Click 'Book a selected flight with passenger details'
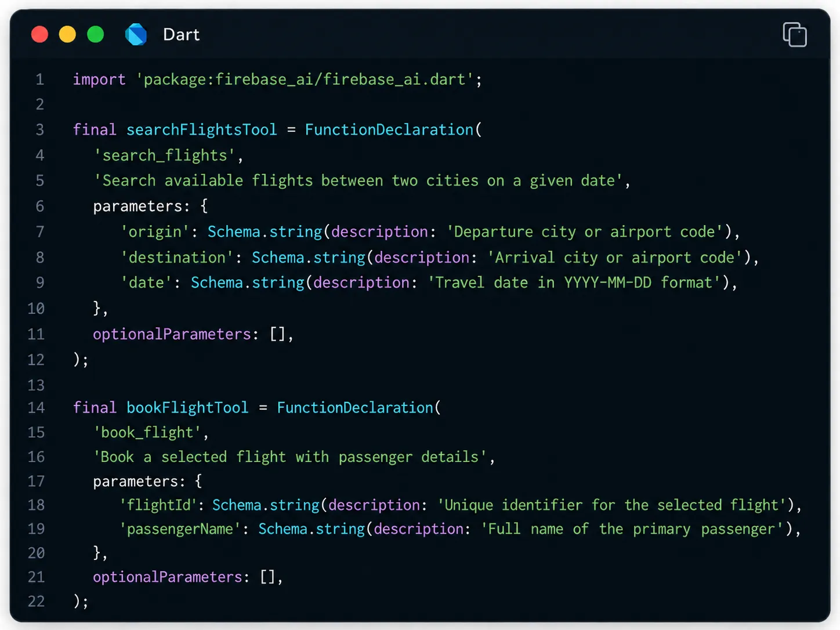This screenshot has width=840, height=630. (290, 457)
